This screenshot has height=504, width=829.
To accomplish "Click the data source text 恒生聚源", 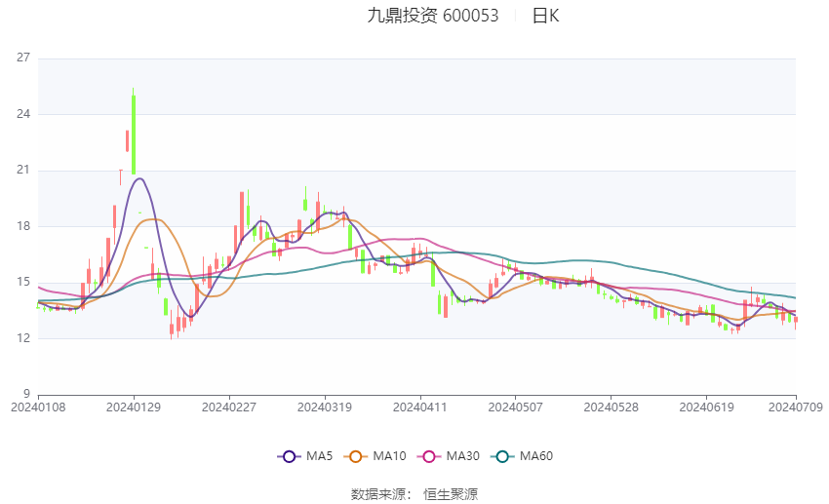I will [x=451, y=494].
